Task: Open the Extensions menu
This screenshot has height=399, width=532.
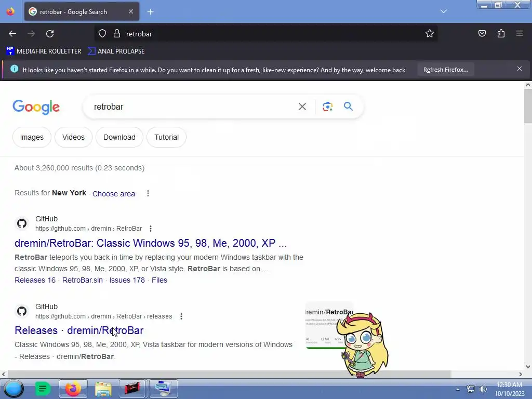Action: coord(501,33)
